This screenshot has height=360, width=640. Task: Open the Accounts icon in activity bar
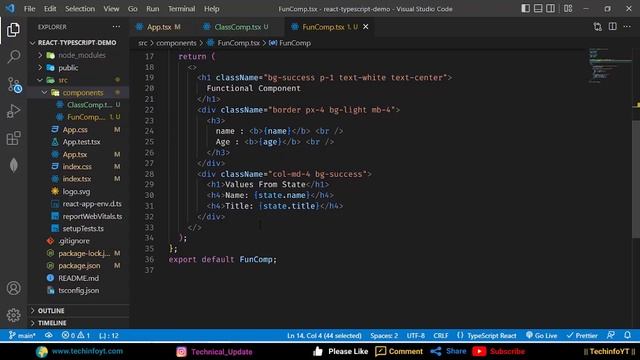(x=13, y=288)
